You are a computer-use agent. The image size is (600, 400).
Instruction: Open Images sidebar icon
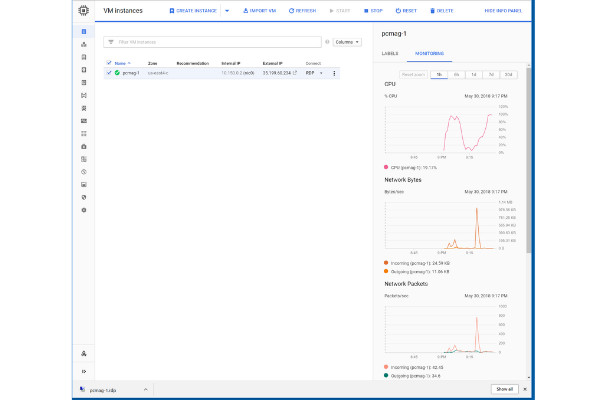(x=84, y=95)
